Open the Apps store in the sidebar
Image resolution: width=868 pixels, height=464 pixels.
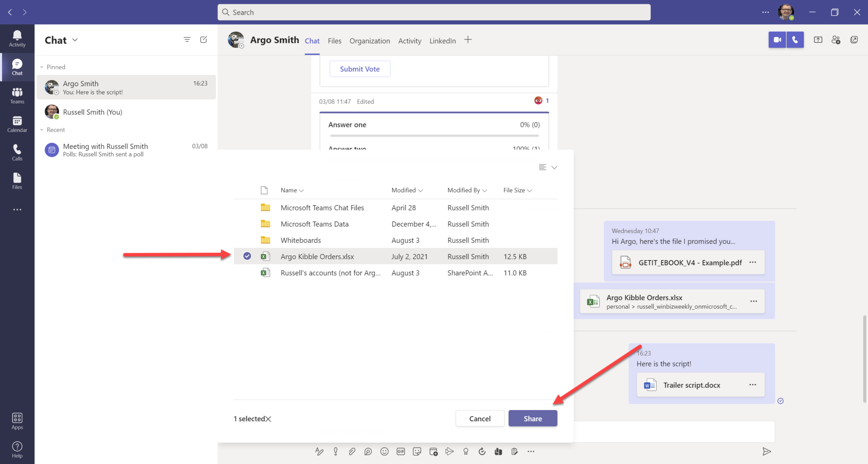[x=17, y=421]
